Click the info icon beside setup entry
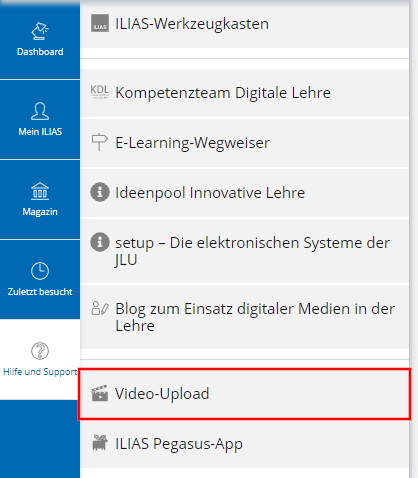The width and height of the screenshot is (418, 478). (x=100, y=242)
